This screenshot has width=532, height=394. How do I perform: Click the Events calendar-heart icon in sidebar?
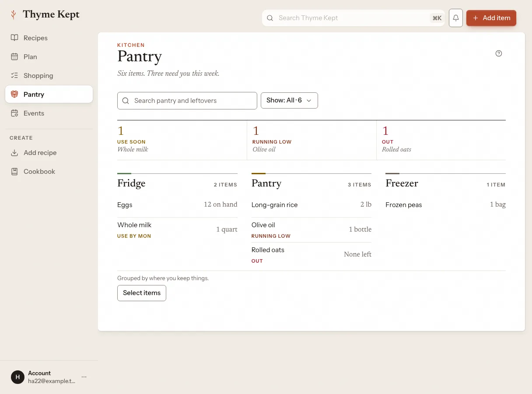coord(14,113)
